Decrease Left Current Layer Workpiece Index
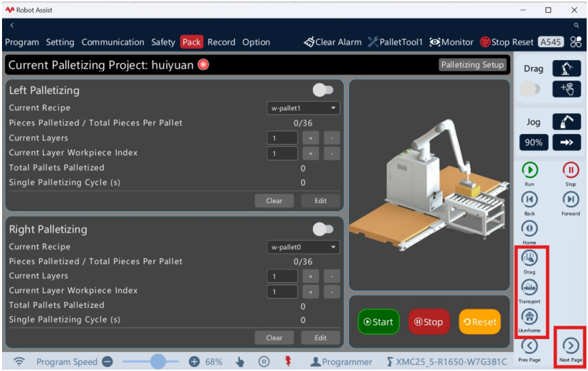This screenshot has height=371, width=588. click(331, 153)
